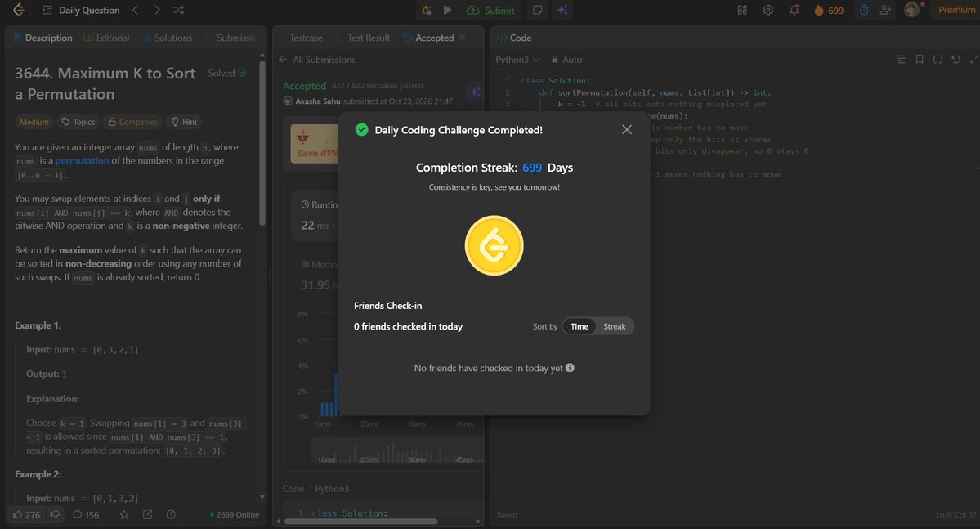The height and width of the screenshot is (529, 980).
Task: Open the Companies tag
Action: pyautogui.click(x=132, y=122)
